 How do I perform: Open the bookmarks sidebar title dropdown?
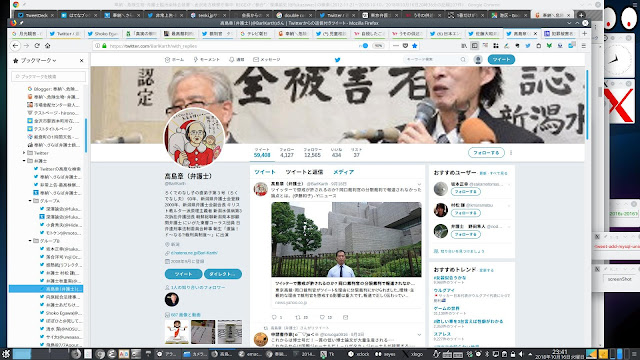[38, 60]
